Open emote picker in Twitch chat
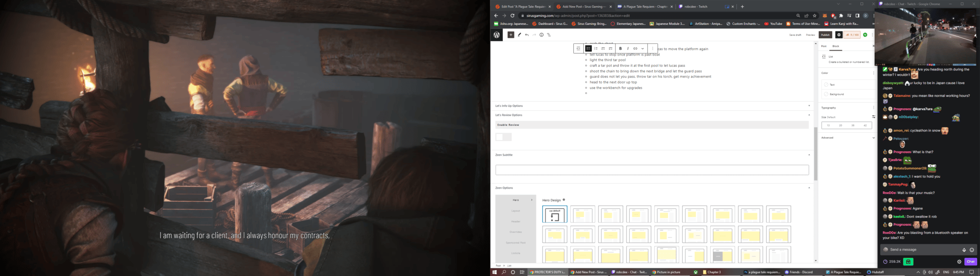Viewport: 980px width, 276px height. coord(971,250)
